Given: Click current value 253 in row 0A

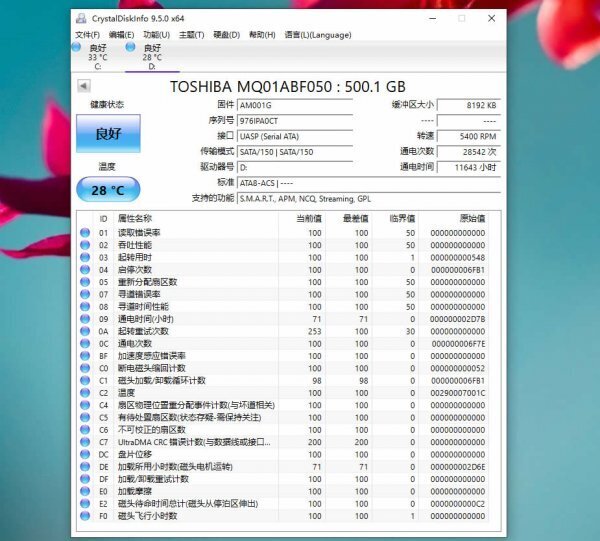Looking at the screenshot, I should [x=315, y=331].
